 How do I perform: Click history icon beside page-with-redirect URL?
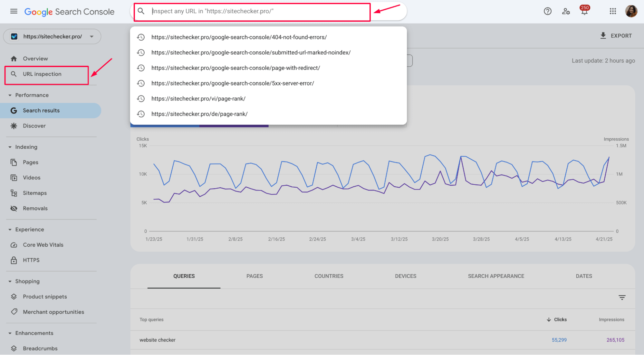(141, 68)
